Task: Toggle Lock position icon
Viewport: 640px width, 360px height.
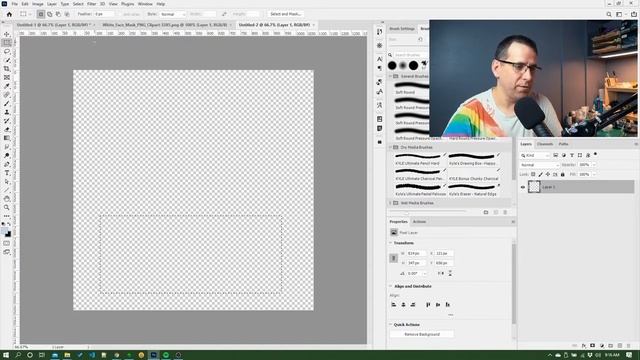Action: pyautogui.click(x=548, y=174)
